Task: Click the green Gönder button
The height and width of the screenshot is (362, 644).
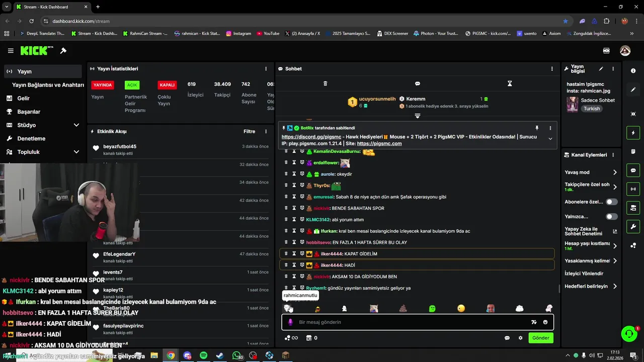Action: tap(541, 338)
